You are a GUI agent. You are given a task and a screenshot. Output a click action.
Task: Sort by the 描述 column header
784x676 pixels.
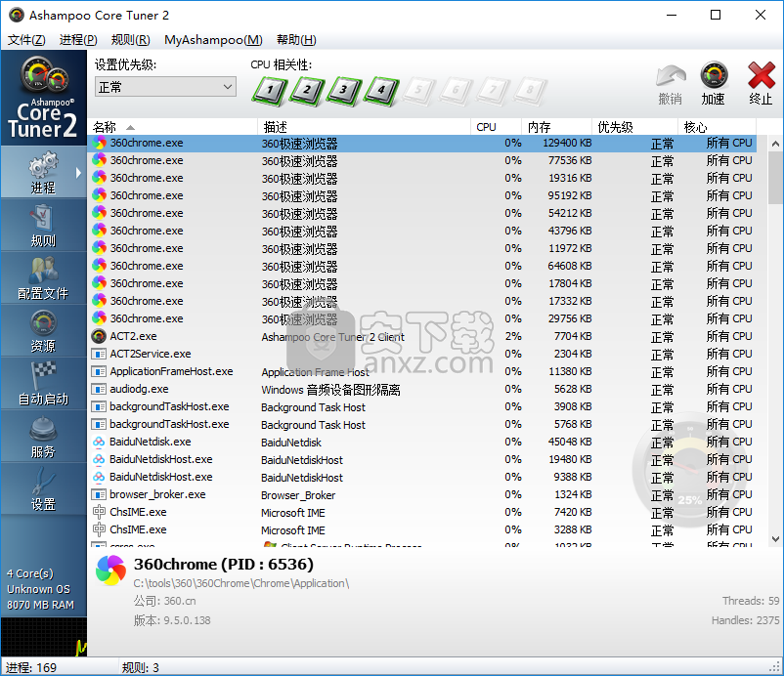364,127
